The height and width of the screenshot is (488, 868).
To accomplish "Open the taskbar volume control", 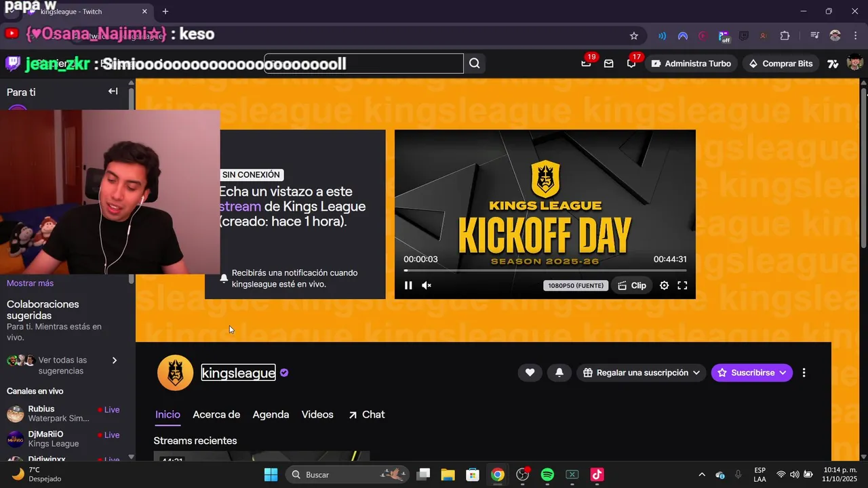I will click(x=794, y=474).
